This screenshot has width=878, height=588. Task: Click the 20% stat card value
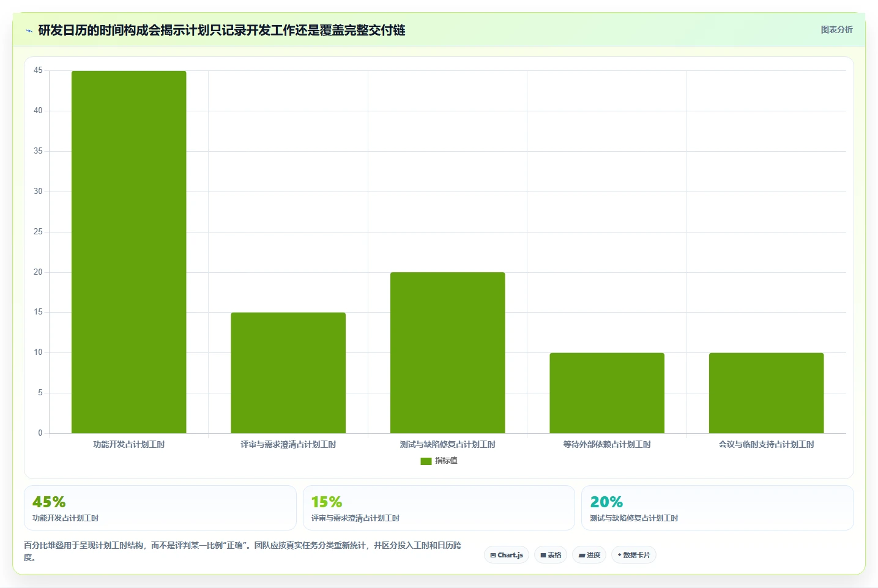click(x=606, y=502)
